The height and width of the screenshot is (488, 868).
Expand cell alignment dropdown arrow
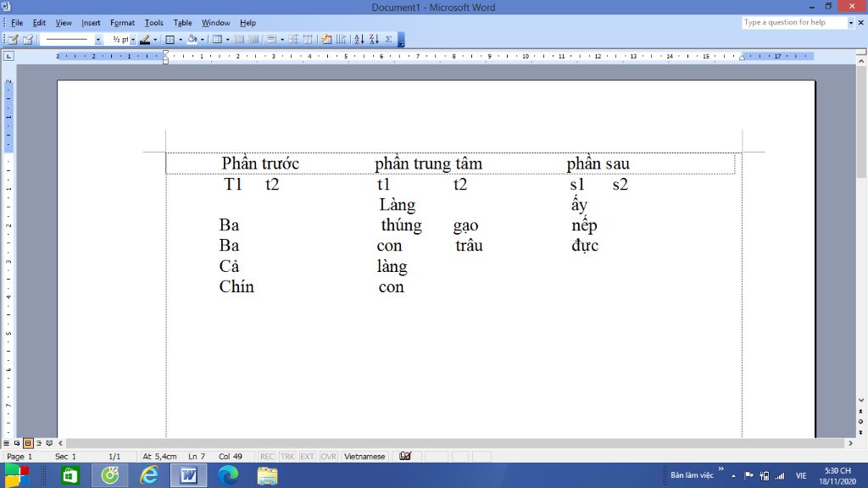[281, 39]
